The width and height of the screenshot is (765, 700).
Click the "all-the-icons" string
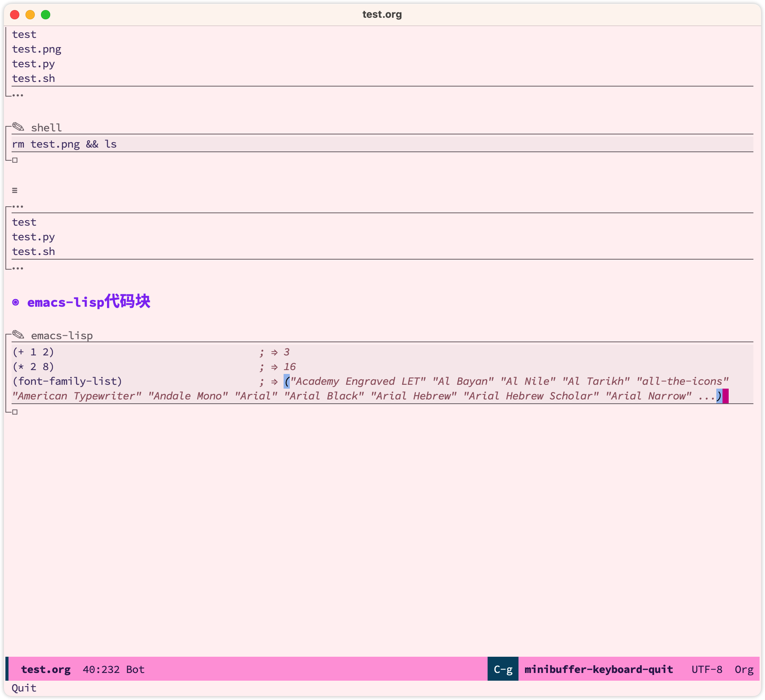[682, 381]
